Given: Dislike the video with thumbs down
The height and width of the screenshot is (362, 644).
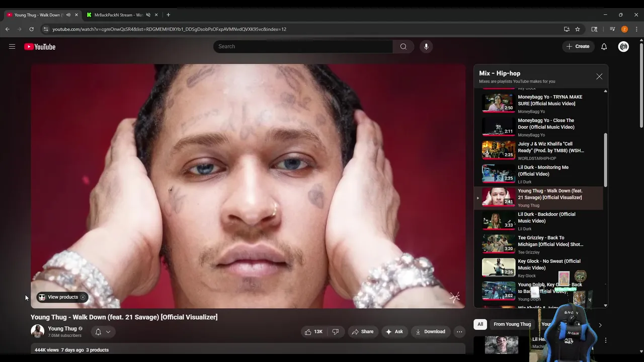Looking at the screenshot, I should tap(336, 332).
